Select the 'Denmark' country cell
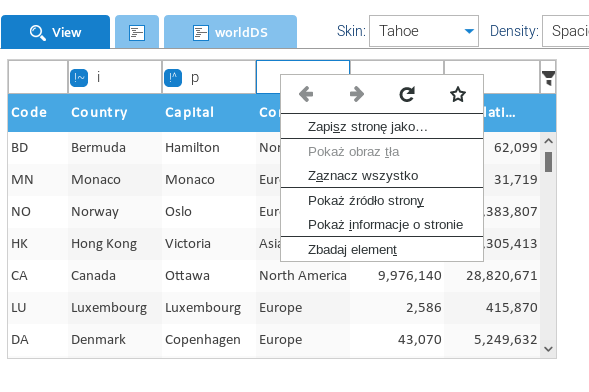Screen dimensions: 589x392 (115, 339)
